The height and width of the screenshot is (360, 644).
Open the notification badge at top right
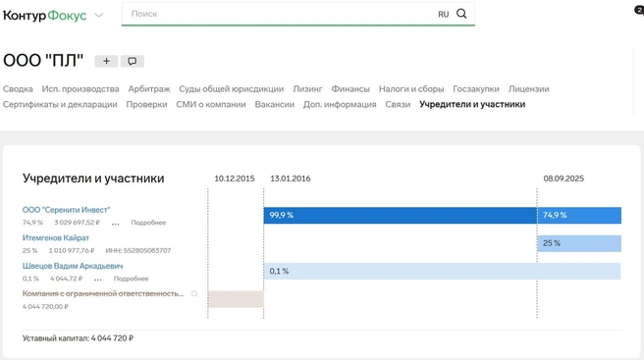pyautogui.click(x=639, y=10)
